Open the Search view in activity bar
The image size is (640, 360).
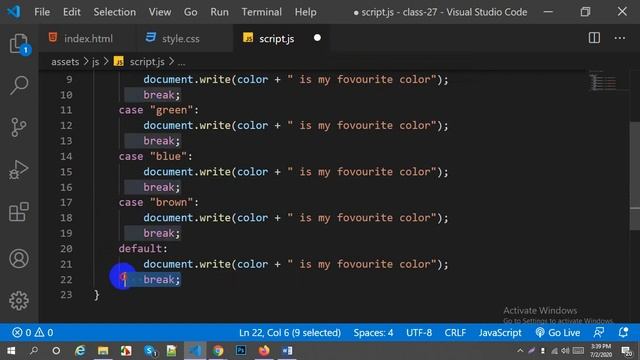[19, 85]
